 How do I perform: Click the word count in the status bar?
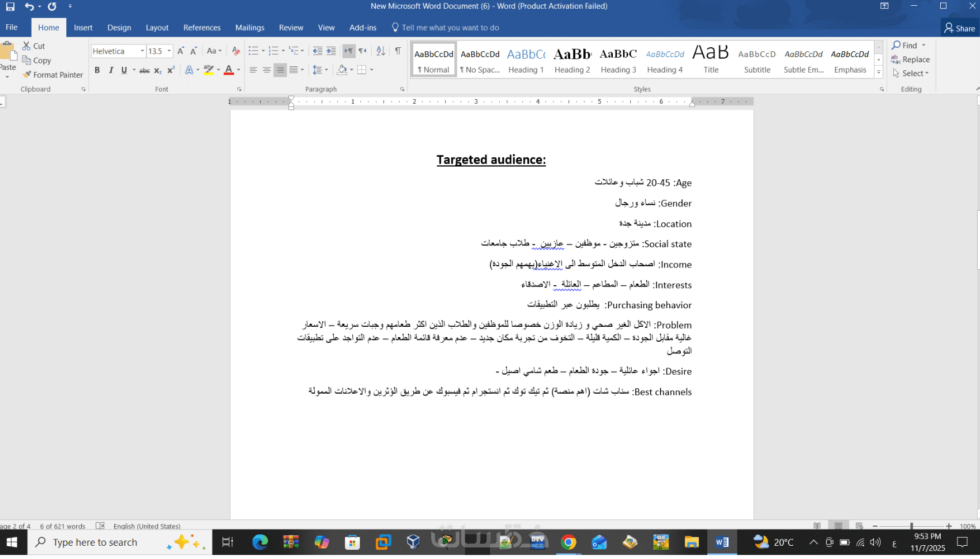pyautogui.click(x=62, y=526)
